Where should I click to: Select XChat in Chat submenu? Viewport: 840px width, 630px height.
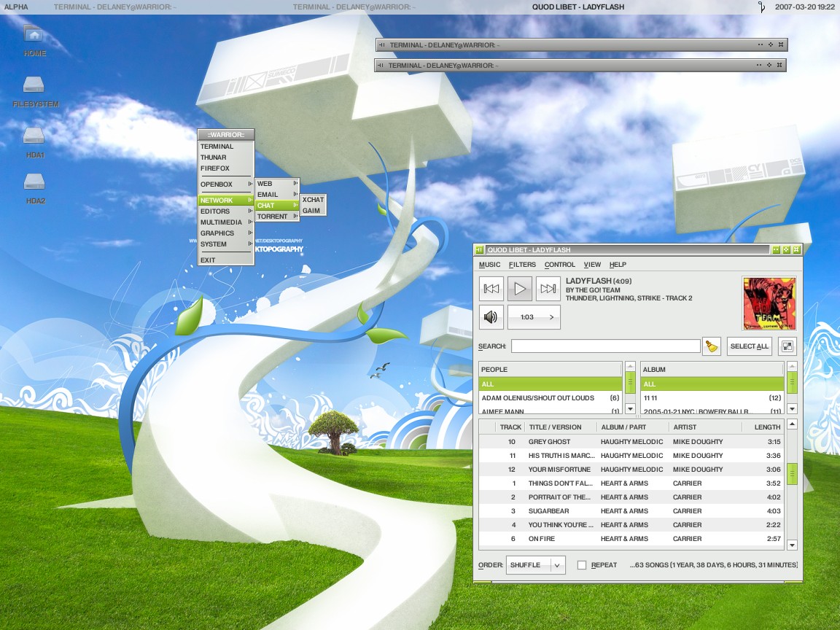[313, 200]
